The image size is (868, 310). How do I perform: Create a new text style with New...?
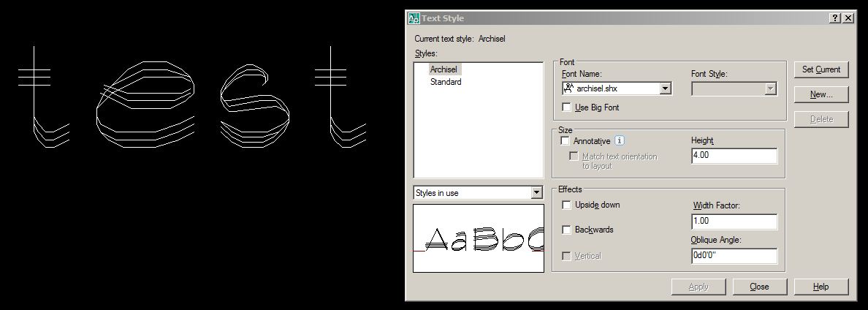pyautogui.click(x=821, y=94)
